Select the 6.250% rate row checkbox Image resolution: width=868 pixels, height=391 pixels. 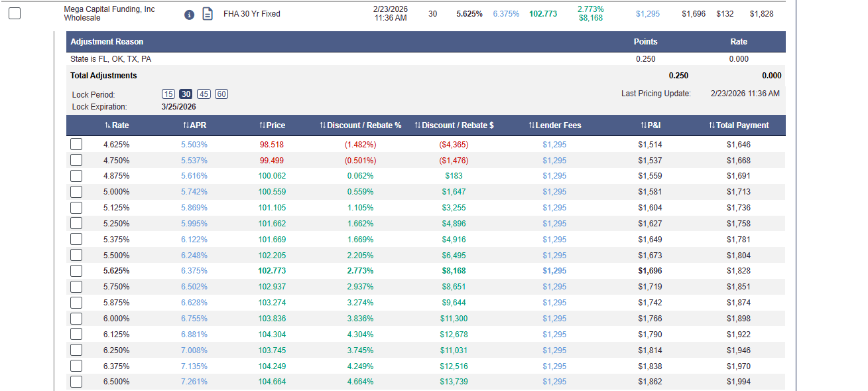click(76, 351)
